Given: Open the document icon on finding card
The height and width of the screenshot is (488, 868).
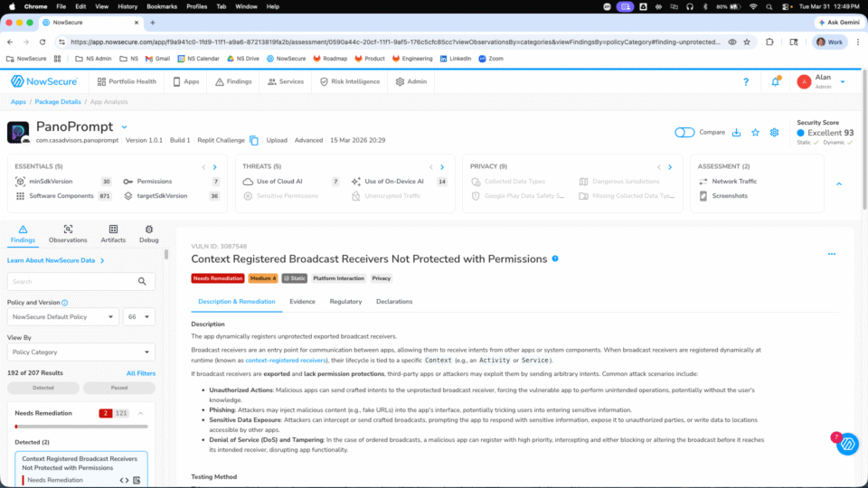Looking at the screenshot, I should tap(137, 480).
